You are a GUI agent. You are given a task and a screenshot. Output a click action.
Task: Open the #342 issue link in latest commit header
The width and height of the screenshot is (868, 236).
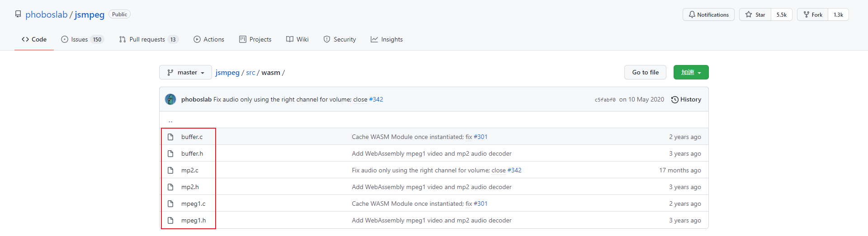[x=376, y=99]
